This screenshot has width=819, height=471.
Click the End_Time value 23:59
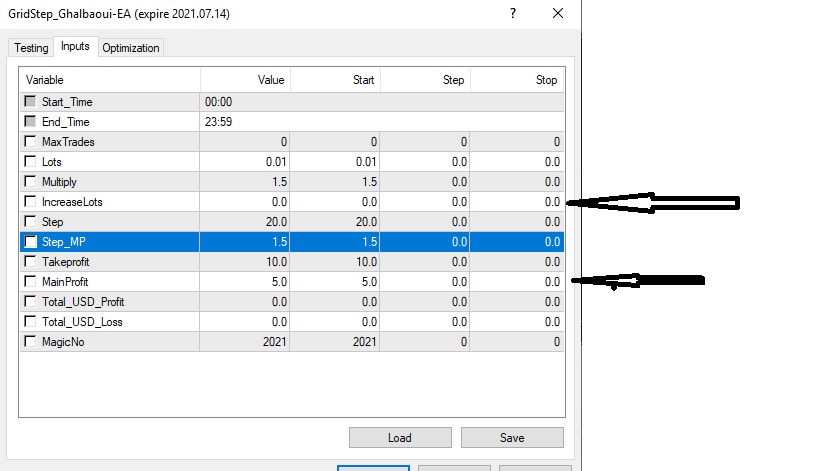point(245,122)
